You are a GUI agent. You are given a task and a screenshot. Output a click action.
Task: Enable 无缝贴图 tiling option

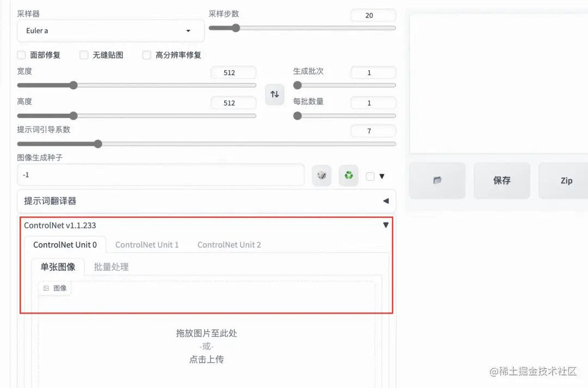coord(84,55)
